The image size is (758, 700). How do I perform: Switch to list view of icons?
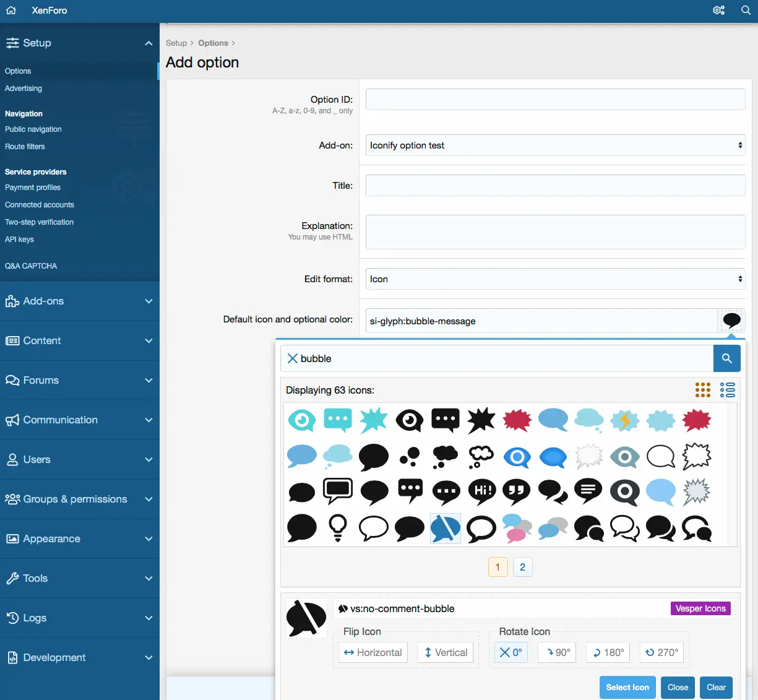pyautogui.click(x=727, y=390)
